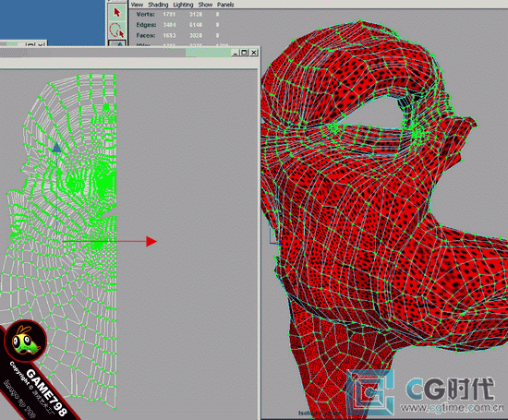Open the View menu
The width and height of the screenshot is (508, 420).
(x=137, y=5)
